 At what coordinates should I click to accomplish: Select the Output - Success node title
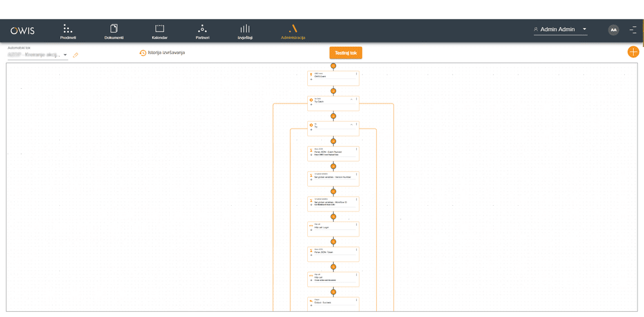pyautogui.click(x=323, y=303)
